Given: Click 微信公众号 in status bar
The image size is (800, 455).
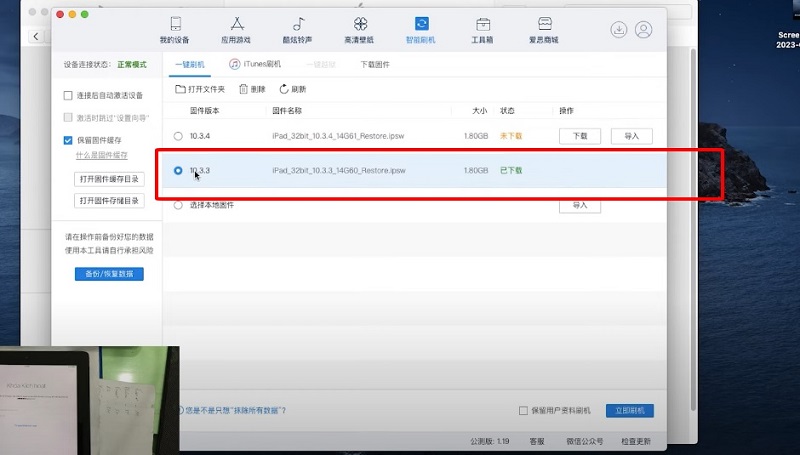Looking at the screenshot, I should coord(585,441).
